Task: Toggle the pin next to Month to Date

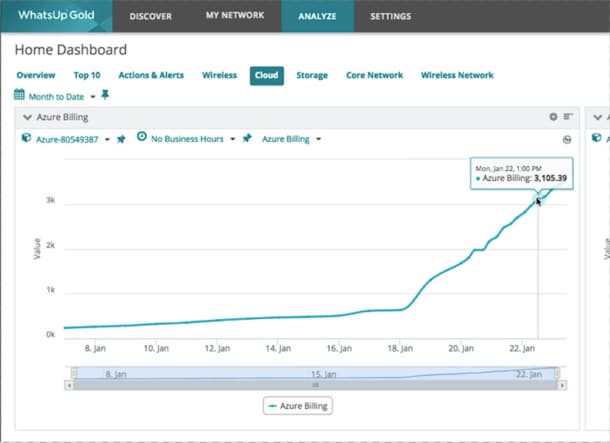Action: 105,95
